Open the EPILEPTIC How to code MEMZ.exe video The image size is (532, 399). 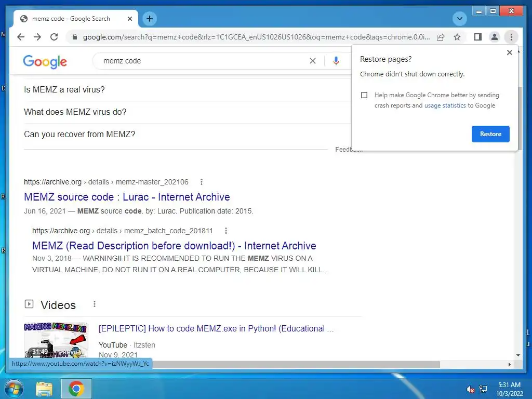216,328
